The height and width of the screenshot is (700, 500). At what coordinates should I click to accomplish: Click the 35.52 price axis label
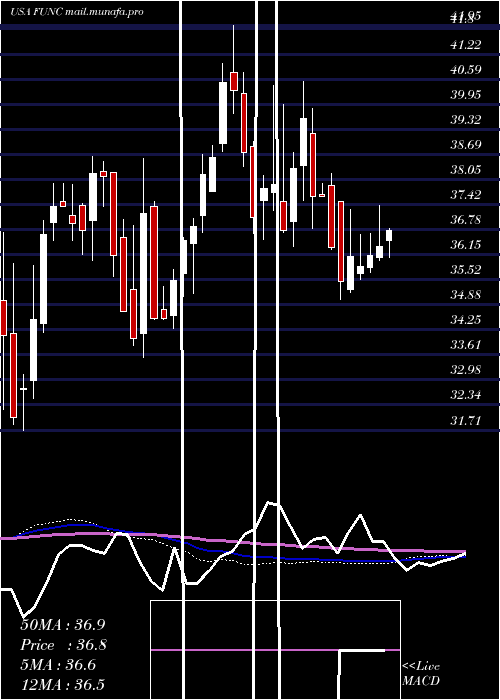point(466,270)
